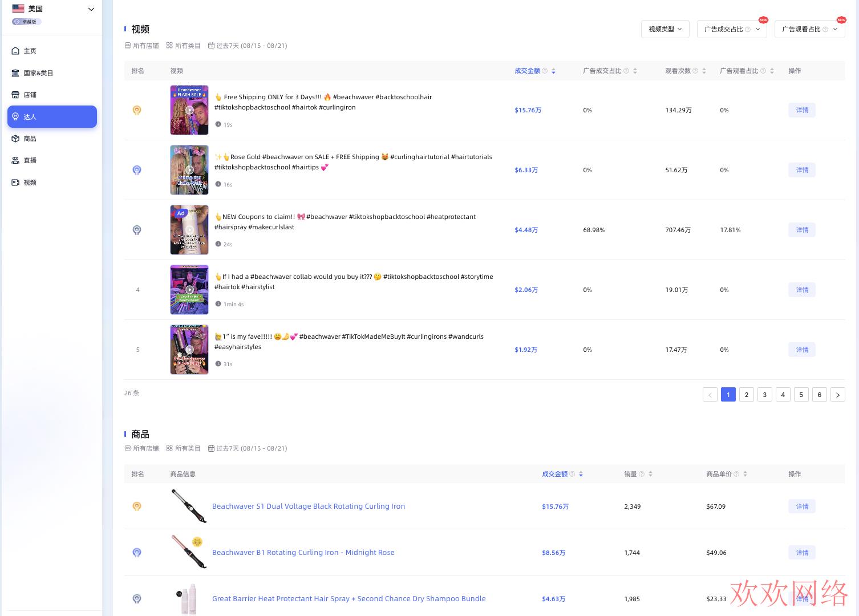Show help icon in 广告观看占比 column header
The width and height of the screenshot is (859, 616).
click(x=763, y=71)
